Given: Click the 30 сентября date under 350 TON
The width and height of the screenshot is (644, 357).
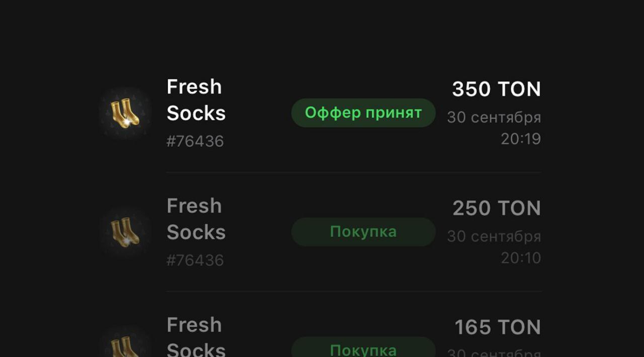Looking at the screenshot, I should click(x=494, y=118).
